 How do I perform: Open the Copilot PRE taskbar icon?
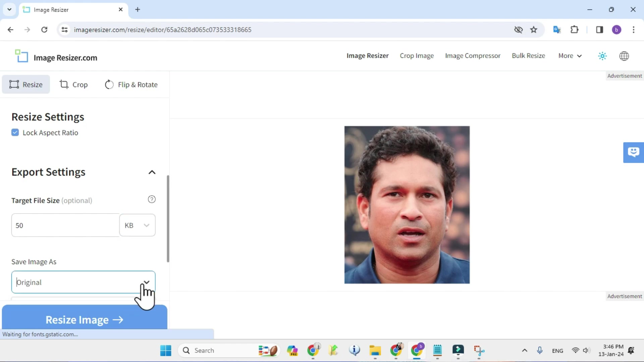292,350
